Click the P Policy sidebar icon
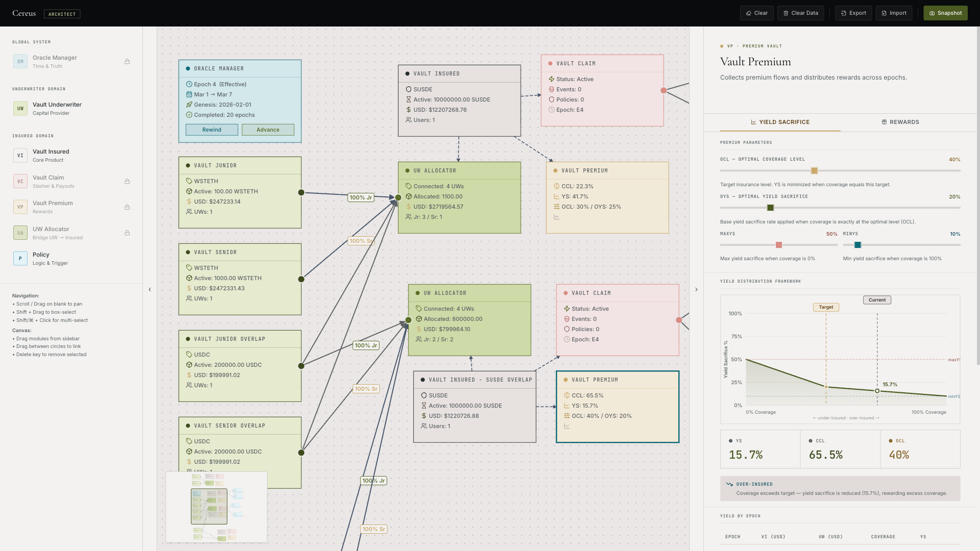The width and height of the screenshot is (980, 551). [x=20, y=258]
